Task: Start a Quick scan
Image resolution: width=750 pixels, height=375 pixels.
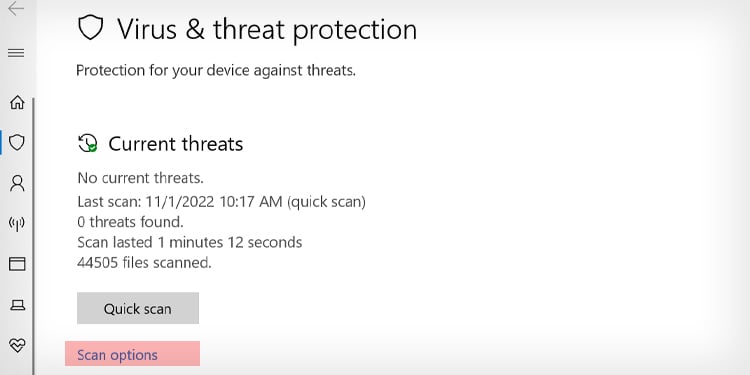Action: [138, 308]
